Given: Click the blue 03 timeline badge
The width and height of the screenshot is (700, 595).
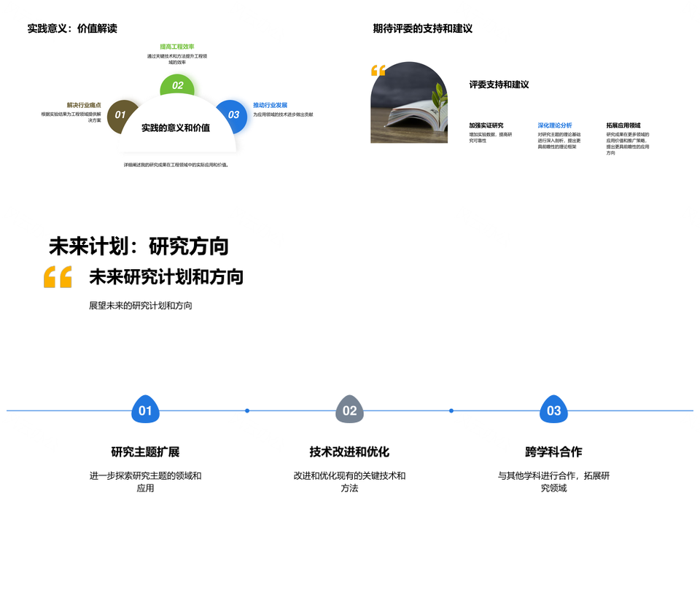Looking at the screenshot, I should (x=553, y=410).
